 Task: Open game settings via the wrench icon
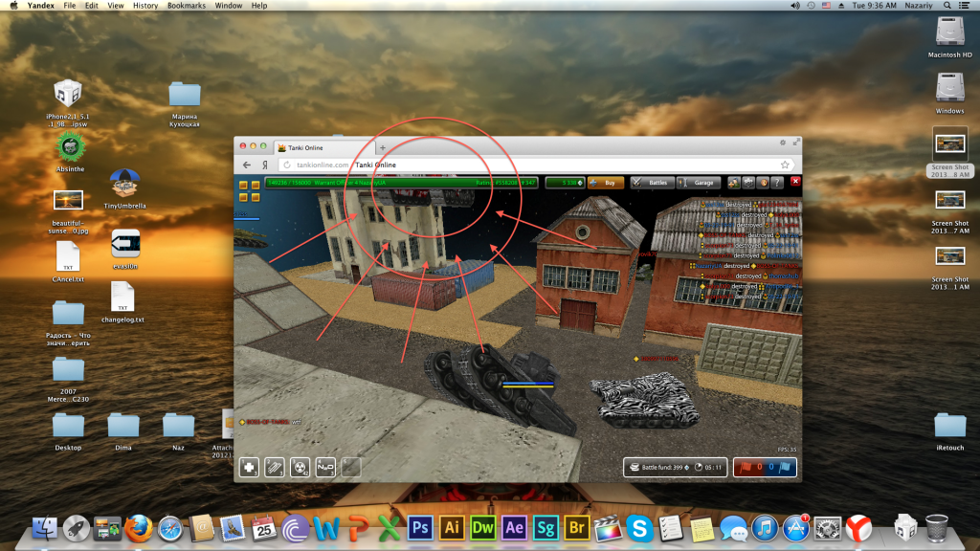(748, 182)
